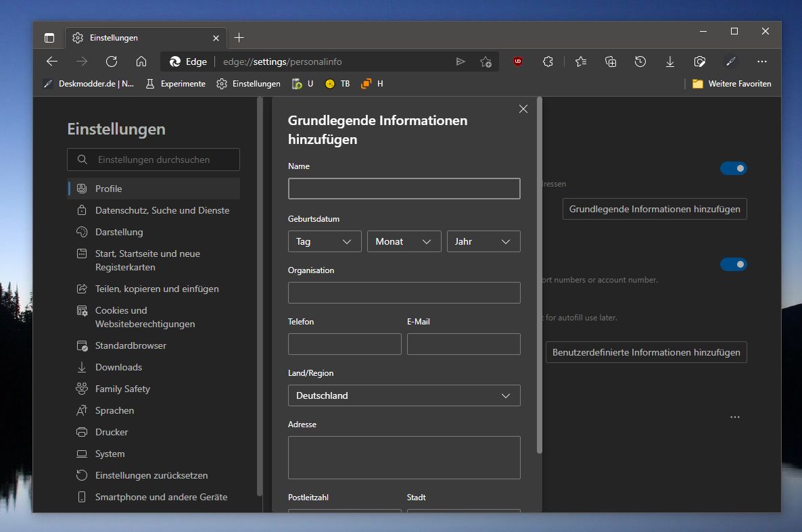Expand the Monat month dropdown
Viewport: 802px width, 532px height.
404,241
